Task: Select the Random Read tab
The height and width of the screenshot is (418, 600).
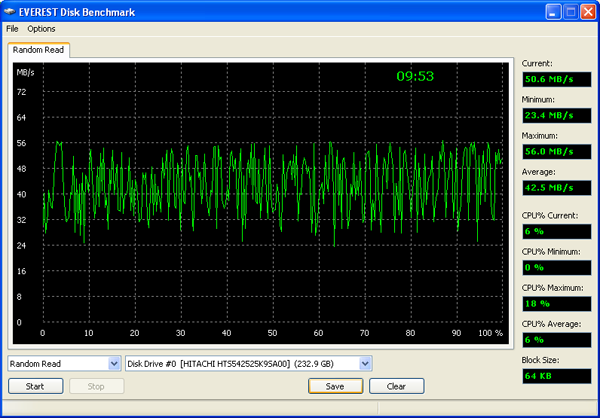Action: [38, 50]
